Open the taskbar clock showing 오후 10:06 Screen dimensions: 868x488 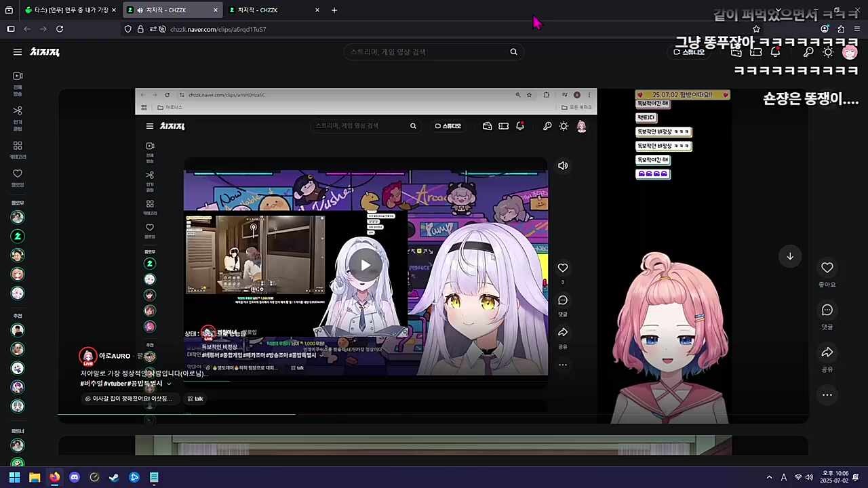pyautogui.click(x=835, y=477)
